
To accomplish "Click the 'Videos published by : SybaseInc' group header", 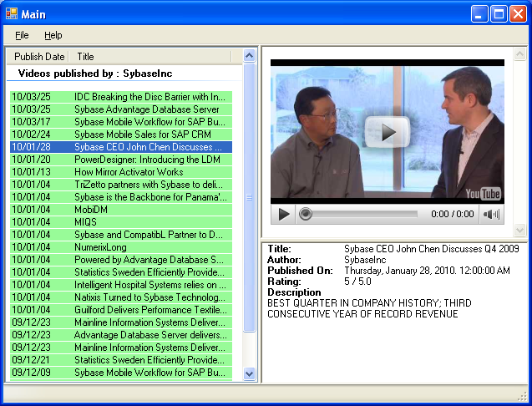I will [x=95, y=74].
